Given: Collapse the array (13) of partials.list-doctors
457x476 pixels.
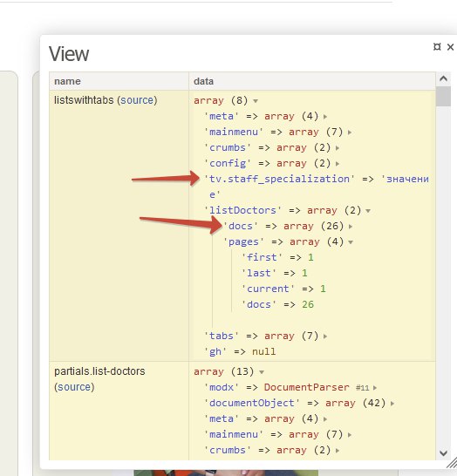Looking at the screenshot, I should coord(262,372).
